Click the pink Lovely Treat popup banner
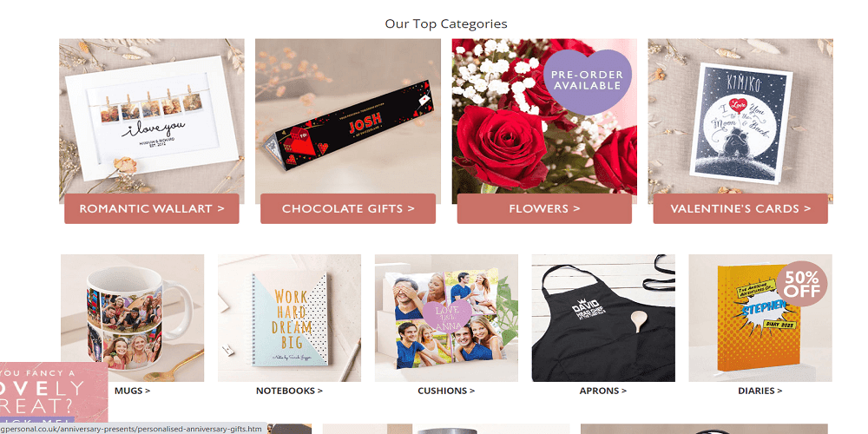The image size is (868, 434). 54,392
